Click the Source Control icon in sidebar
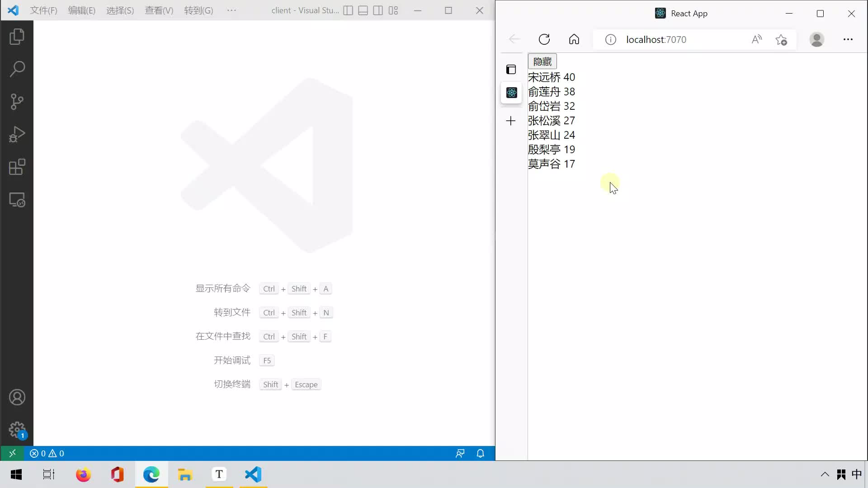This screenshot has width=868, height=488. (17, 101)
